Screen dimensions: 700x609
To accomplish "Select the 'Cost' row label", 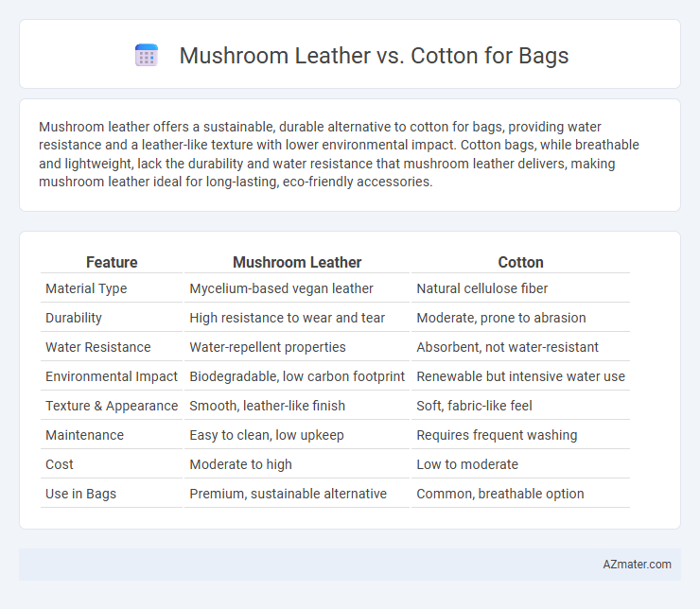I will pyautogui.click(x=60, y=464).
